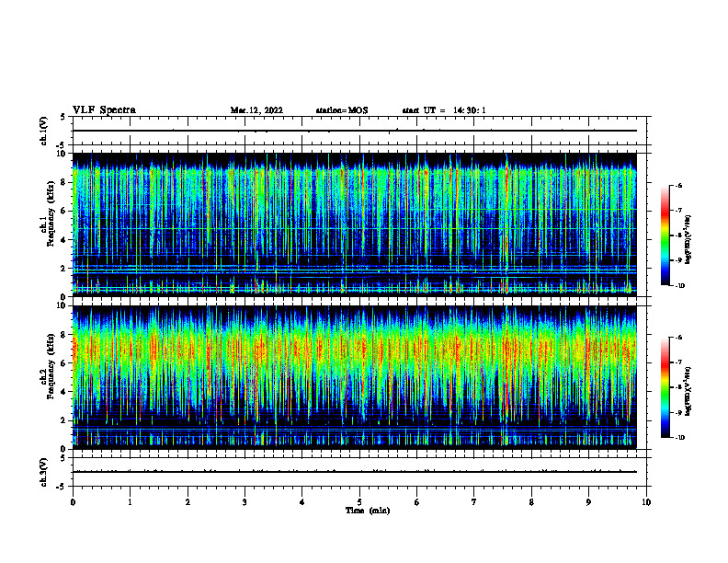Click the "VLF Spectra" title text
This screenshot has width=728, height=563.
click(104, 110)
